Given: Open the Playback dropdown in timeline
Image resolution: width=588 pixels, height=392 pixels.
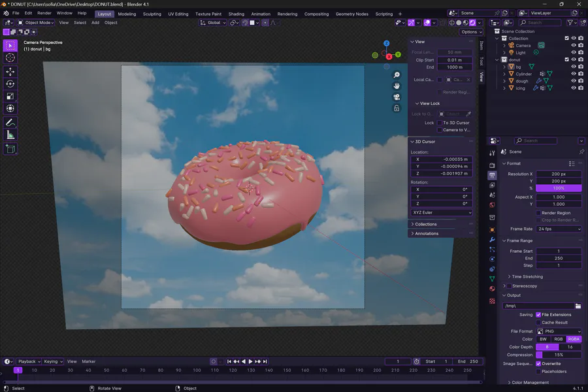Looking at the screenshot, I should (29, 361).
